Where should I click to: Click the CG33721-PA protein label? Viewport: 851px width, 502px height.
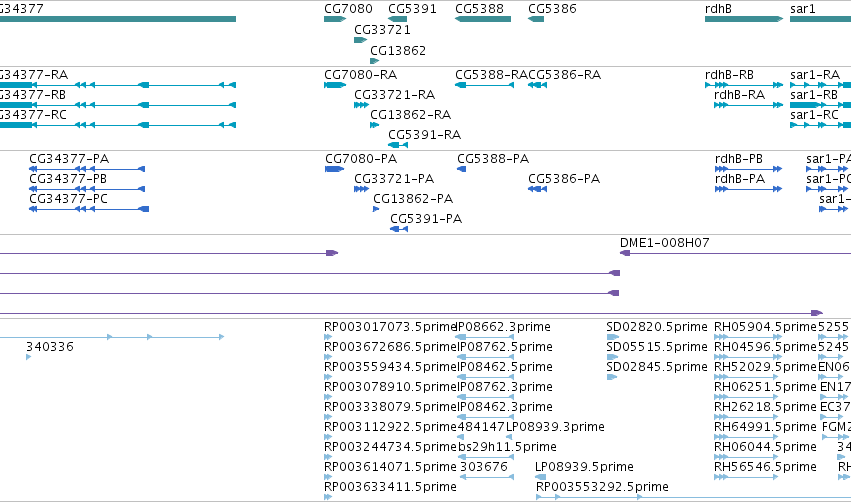tap(394, 179)
